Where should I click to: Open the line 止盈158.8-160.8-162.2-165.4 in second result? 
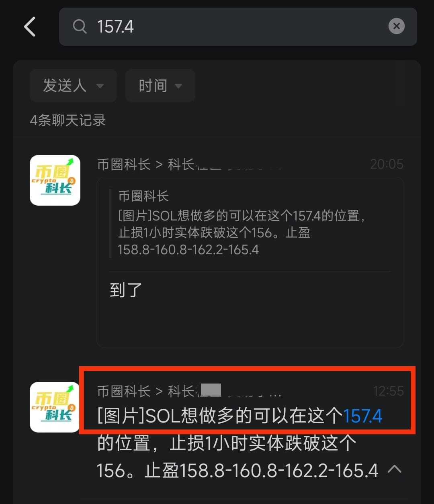(261, 470)
